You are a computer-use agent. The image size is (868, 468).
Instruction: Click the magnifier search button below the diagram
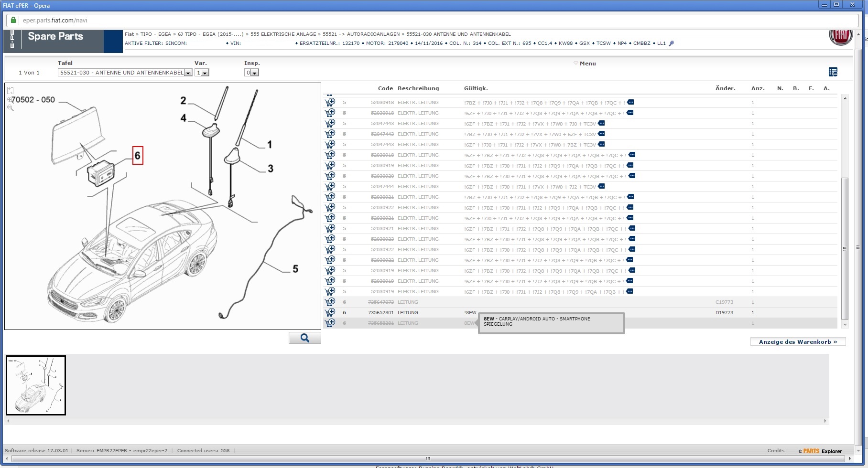point(304,338)
